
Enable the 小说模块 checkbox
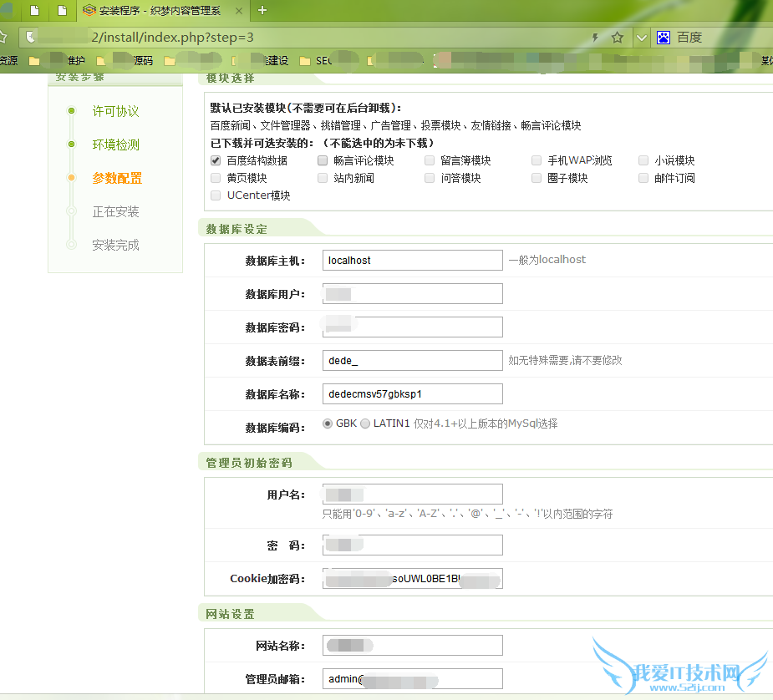(x=643, y=160)
